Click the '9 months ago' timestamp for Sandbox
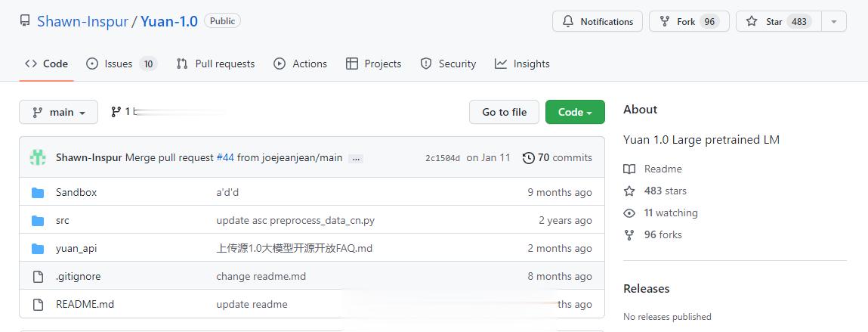This screenshot has height=332, width=868. click(560, 192)
